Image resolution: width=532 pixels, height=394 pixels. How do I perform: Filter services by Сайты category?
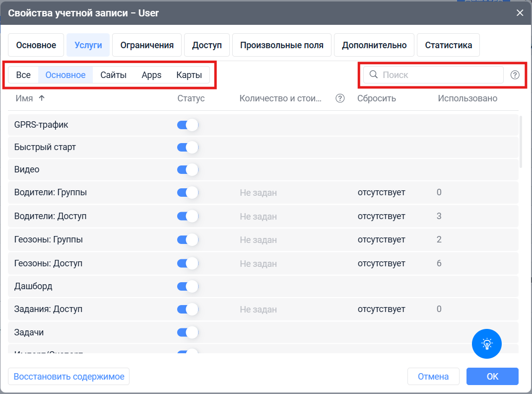point(113,75)
